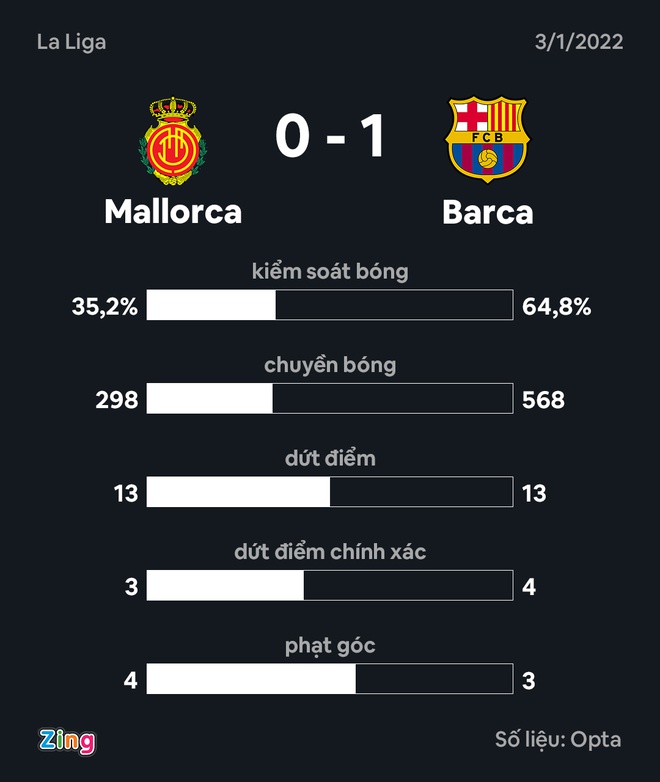Viewport: 660px width, 782px height.
Task: Click the La Liga label
Action: (71, 42)
